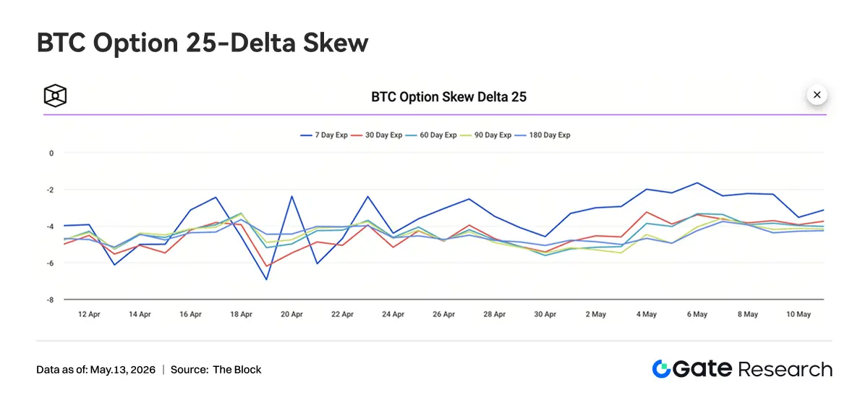868x398 pixels.
Task: Toggle the 60 Day Exp legend series
Action: (432, 135)
